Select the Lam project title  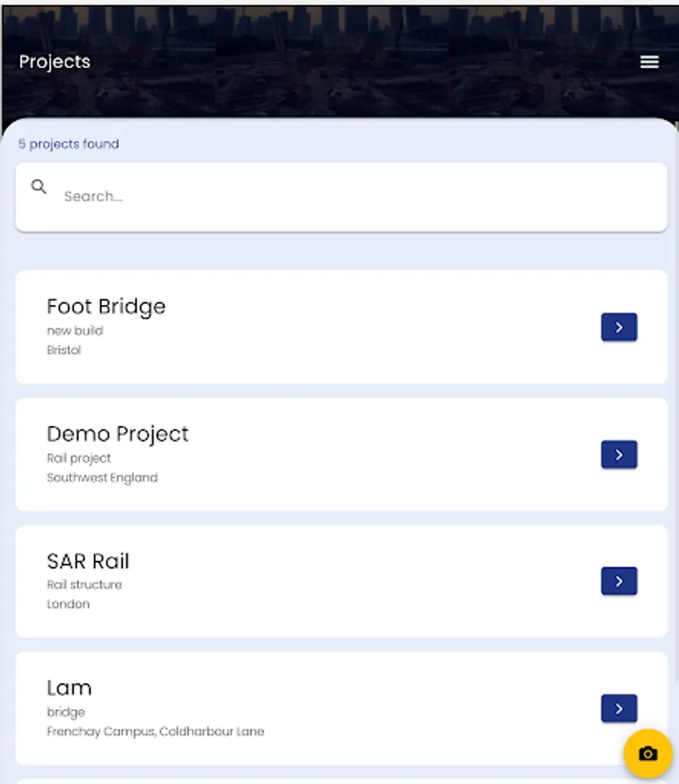pyautogui.click(x=69, y=688)
